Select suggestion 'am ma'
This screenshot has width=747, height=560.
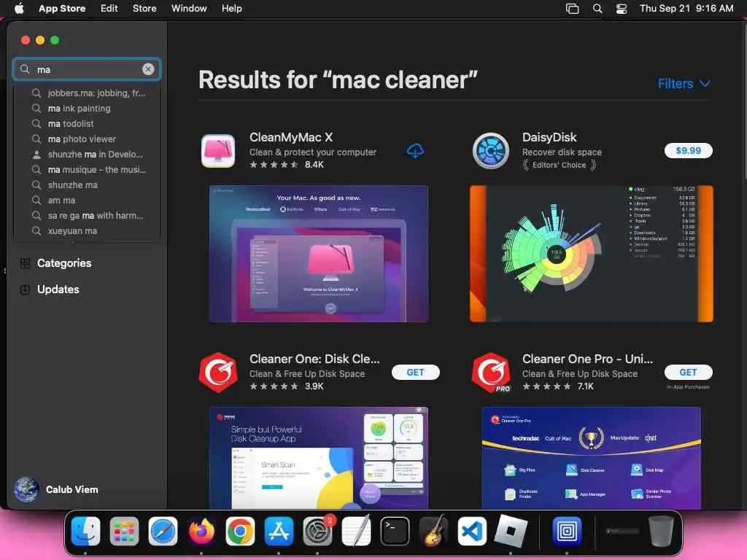click(88, 201)
